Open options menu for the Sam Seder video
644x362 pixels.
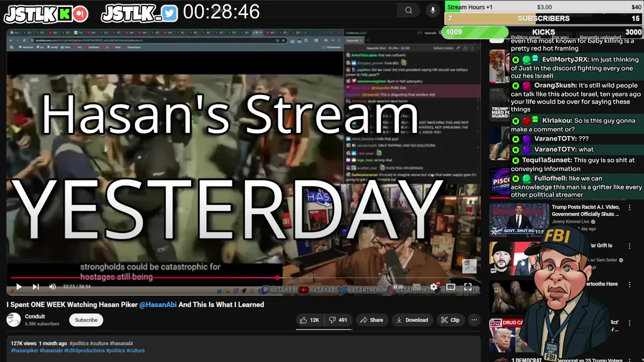tap(629, 246)
